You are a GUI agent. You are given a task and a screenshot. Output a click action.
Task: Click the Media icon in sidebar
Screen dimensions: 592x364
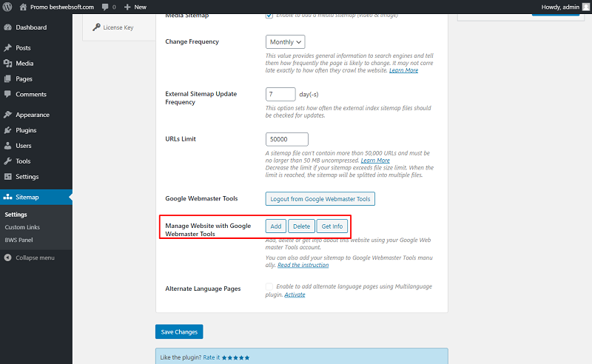(x=7, y=63)
